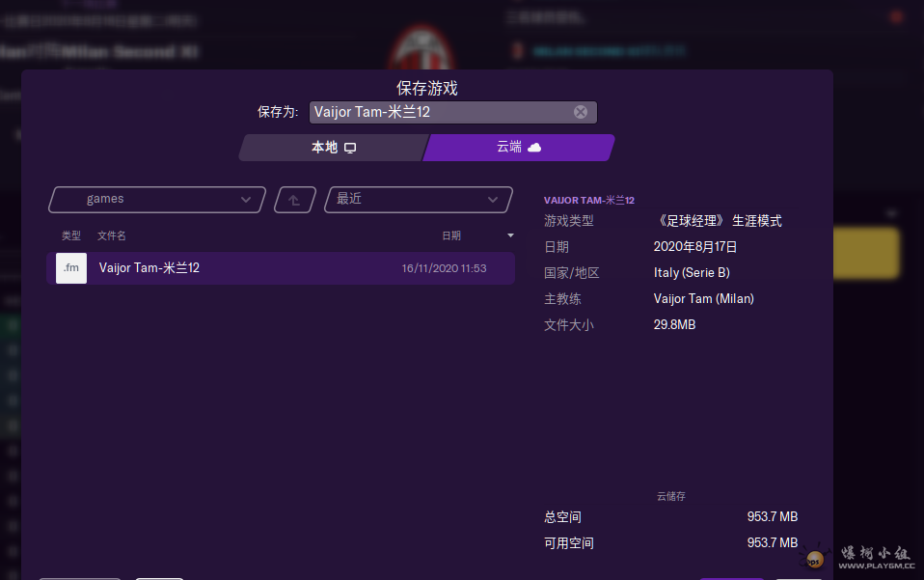Open the games folder dropdown
Viewport: 924px width, 580px height.
[157, 199]
